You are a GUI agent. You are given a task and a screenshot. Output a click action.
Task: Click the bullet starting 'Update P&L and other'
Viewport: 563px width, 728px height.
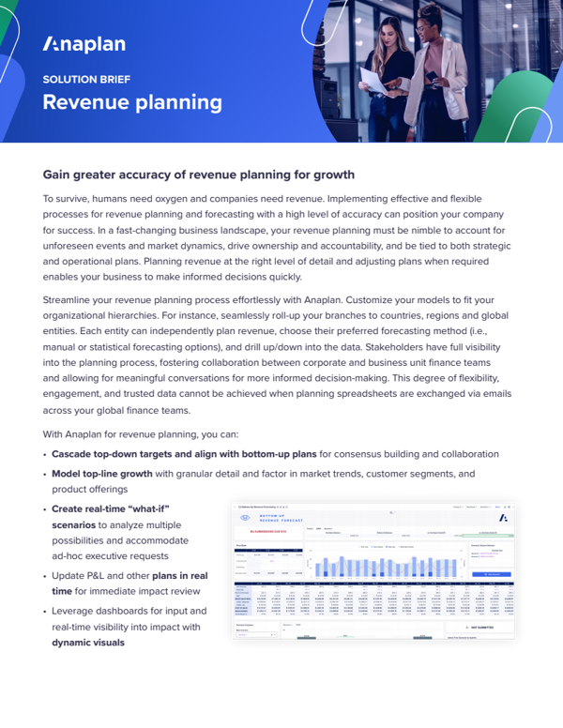[129, 584]
